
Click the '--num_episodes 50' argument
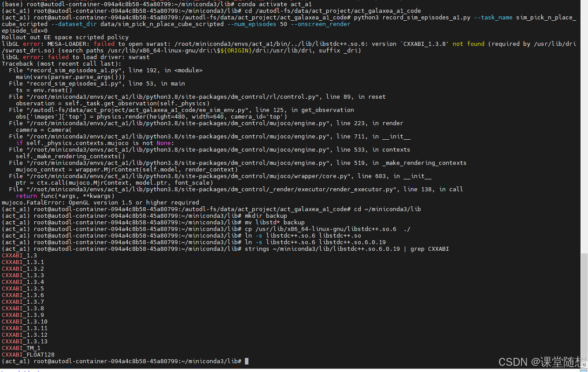pos(257,24)
